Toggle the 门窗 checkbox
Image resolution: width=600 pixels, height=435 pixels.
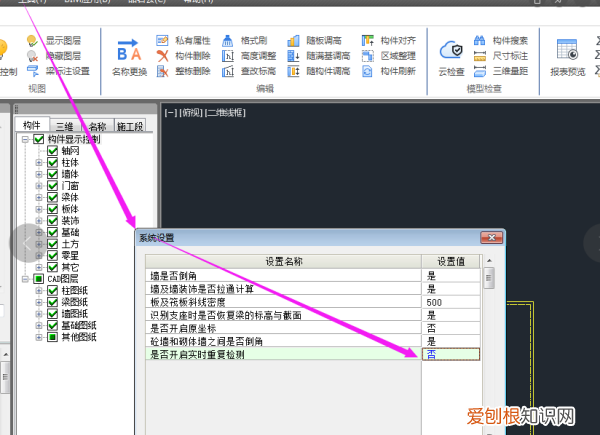click(x=53, y=186)
